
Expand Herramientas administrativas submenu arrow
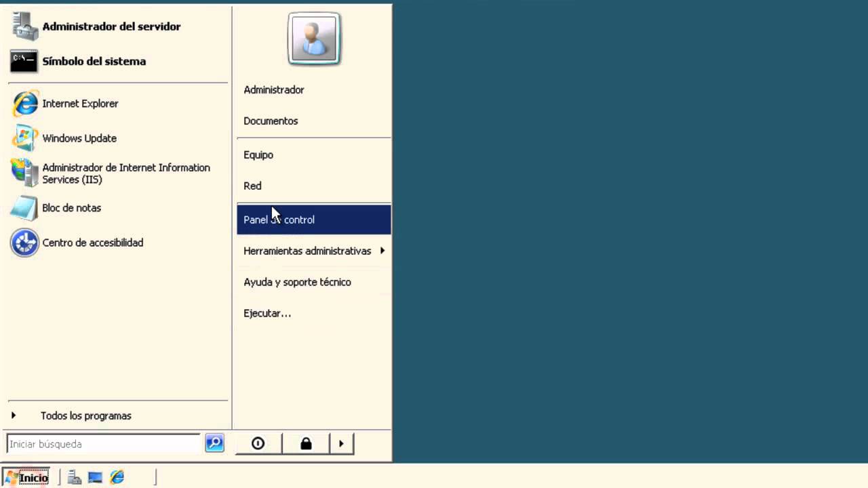[x=382, y=251]
